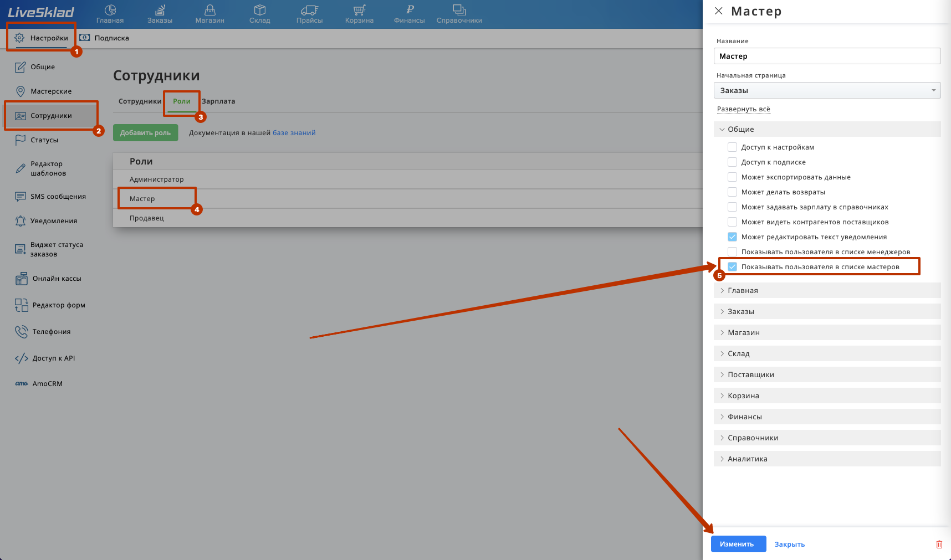Click the Редактор форм icon
Screen dimensions: 951x560
click(21, 305)
